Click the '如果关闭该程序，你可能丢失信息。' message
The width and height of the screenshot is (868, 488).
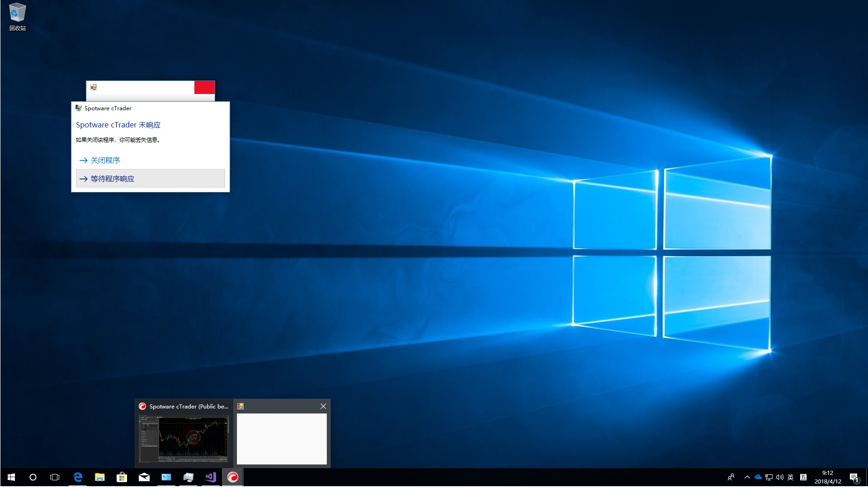pyautogui.click(x=118, y=140)
